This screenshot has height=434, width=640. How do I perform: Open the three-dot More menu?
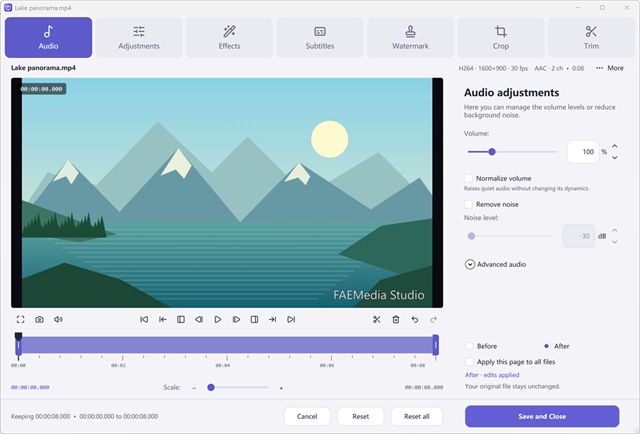click(x=610, y=68)
